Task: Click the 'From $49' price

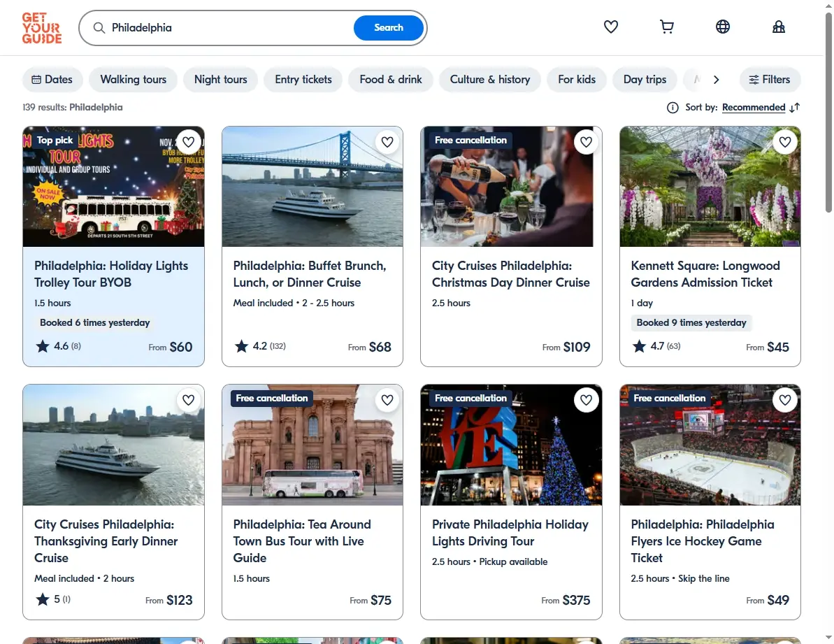Action: [768, 601]
